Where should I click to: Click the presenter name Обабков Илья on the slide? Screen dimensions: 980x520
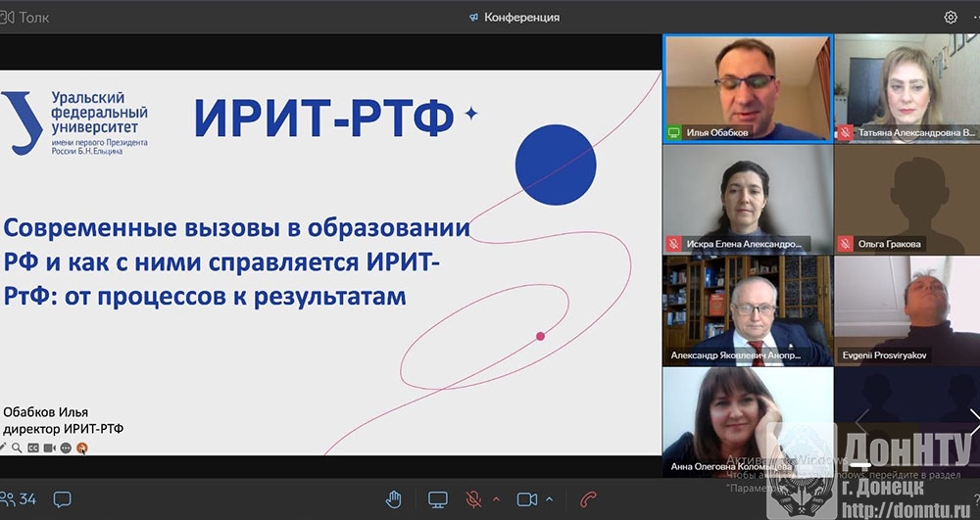[46, 412]
